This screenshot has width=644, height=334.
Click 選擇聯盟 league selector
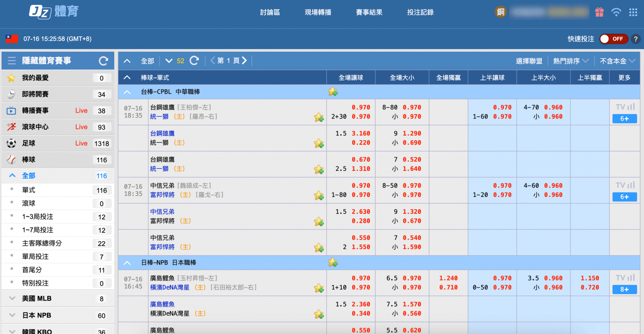[x=529, y=61]
